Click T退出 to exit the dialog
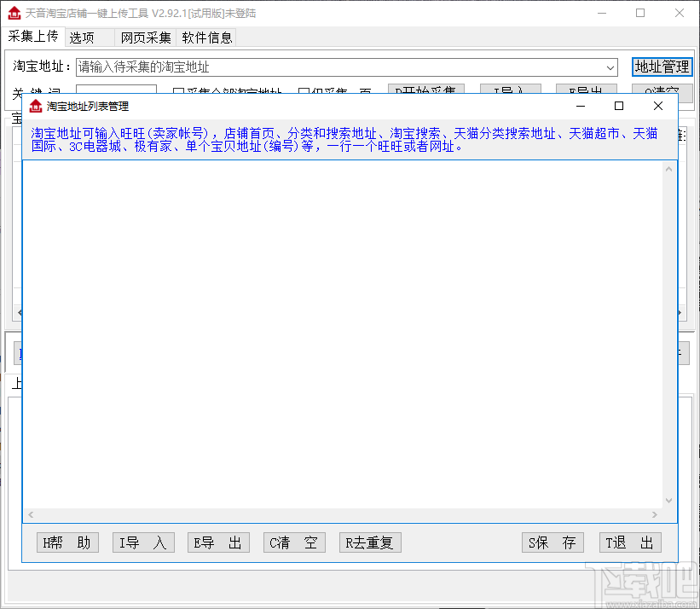The height and width of the screenshot is (609, 700). (x=630, y=542)
